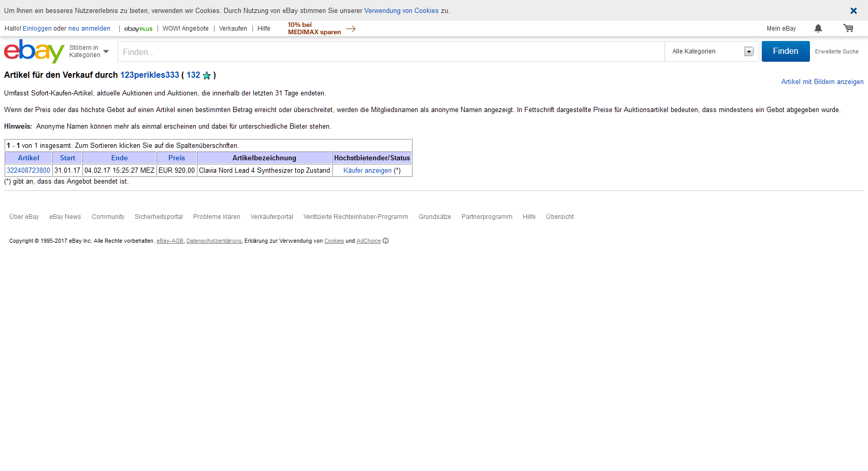Screen dimensions: 868x471
Task: Open the shopping cart
Action: [848, 29]
